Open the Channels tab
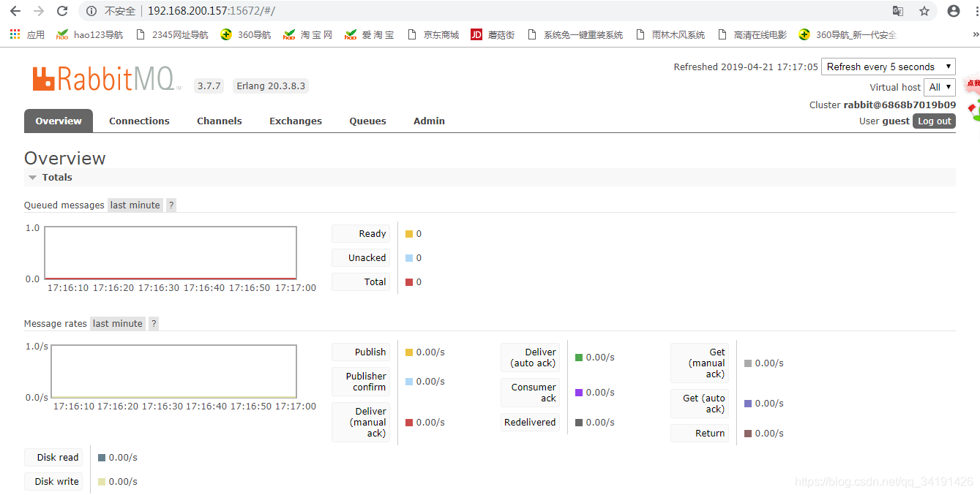Viewport: 980px width, 495px height. [220, 121]
